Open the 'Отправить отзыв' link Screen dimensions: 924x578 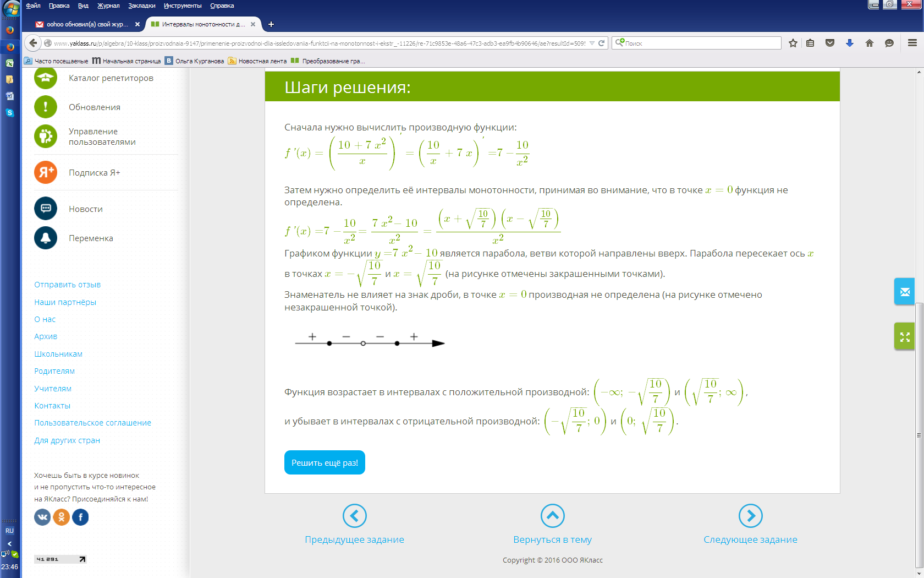coord(68,285)
